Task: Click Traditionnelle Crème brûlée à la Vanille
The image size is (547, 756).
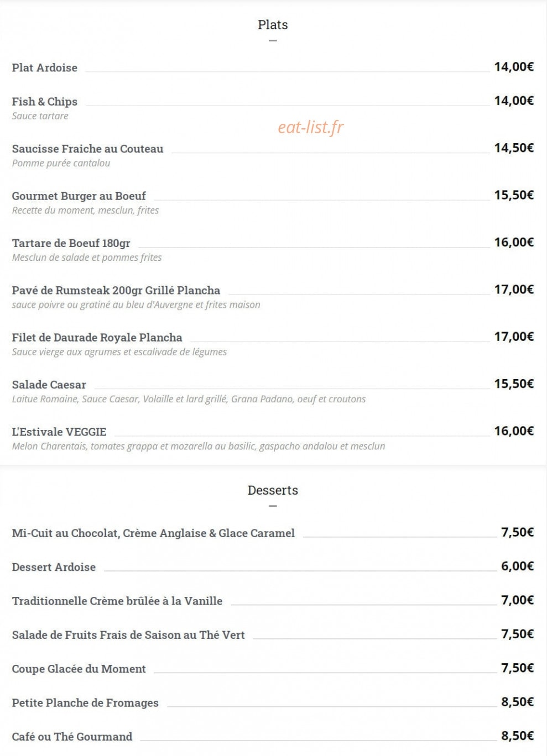Action: pyautogui.click(x=117, y=601)
